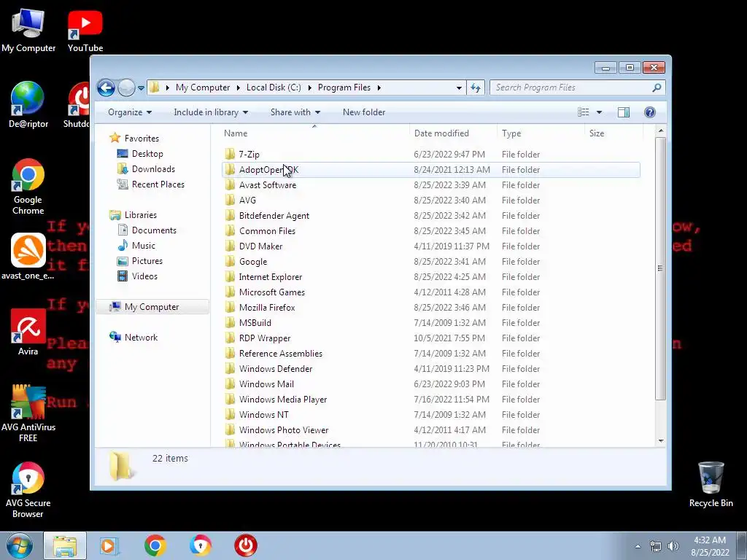Expand the address bar history dropdown
747x560 pixels.
coord(459,88)
